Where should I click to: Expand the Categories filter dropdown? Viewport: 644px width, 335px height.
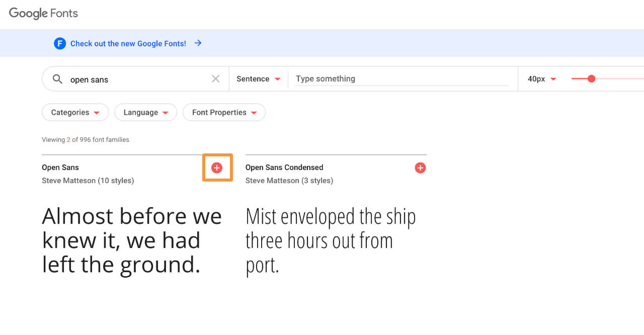pos(75,112)
